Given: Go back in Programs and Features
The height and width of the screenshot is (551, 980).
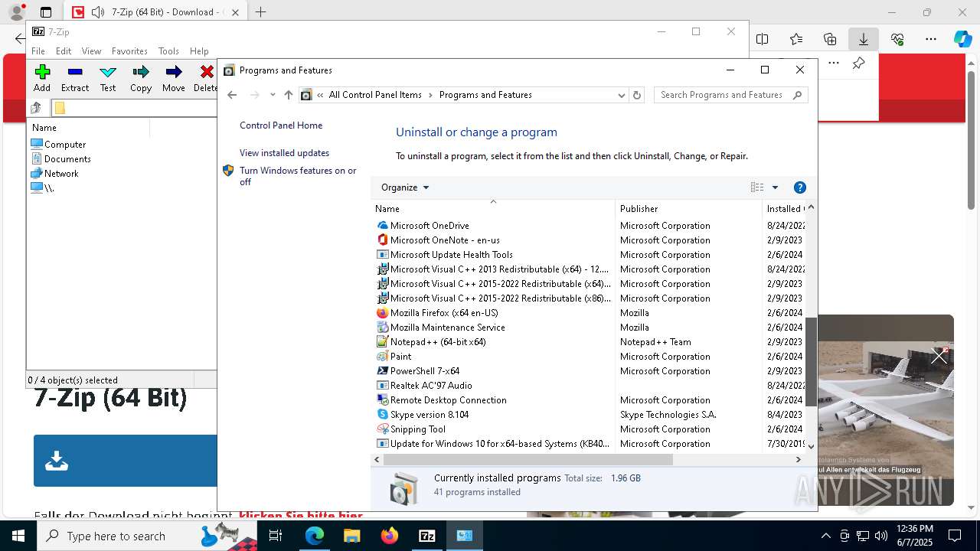Looking at the screenshot, I should click(233, 95).
